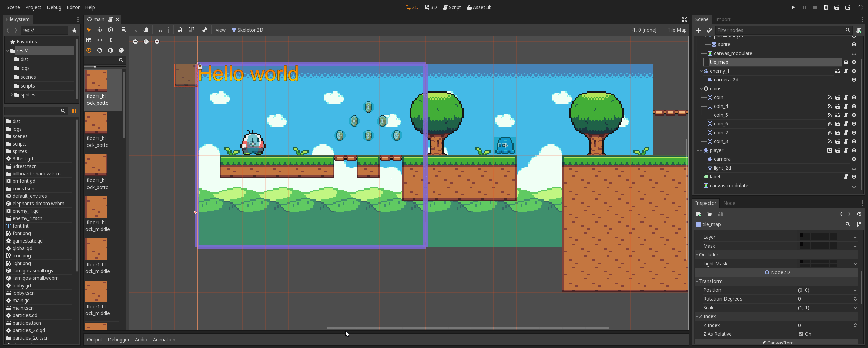868x348 pixels.
Task: Collapse the coins node in scene tree
Action: 702,89
